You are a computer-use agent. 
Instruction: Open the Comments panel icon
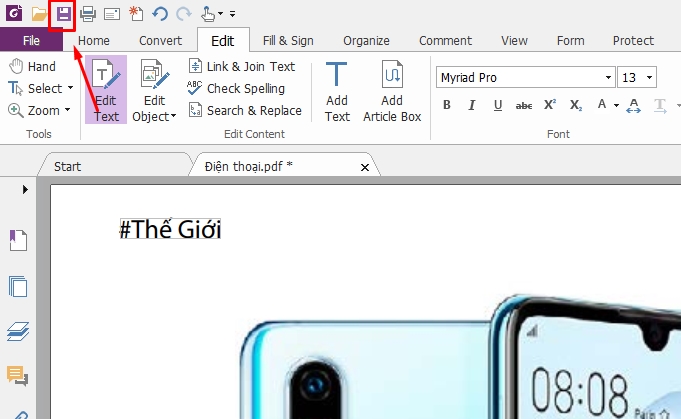click(x=17, y=376)
